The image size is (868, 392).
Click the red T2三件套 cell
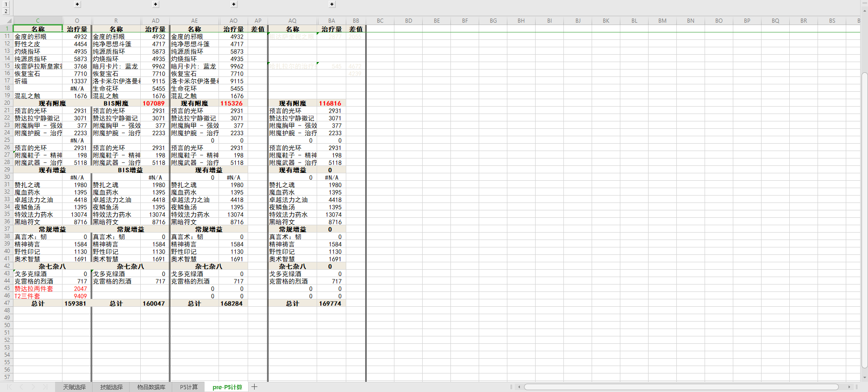[x=37, y=296]
